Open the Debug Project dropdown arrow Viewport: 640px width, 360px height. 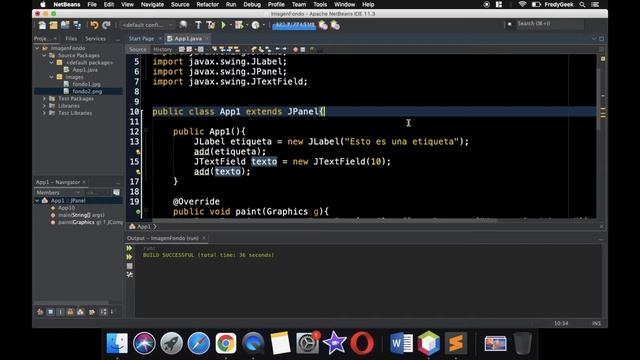tap(247, 25)
